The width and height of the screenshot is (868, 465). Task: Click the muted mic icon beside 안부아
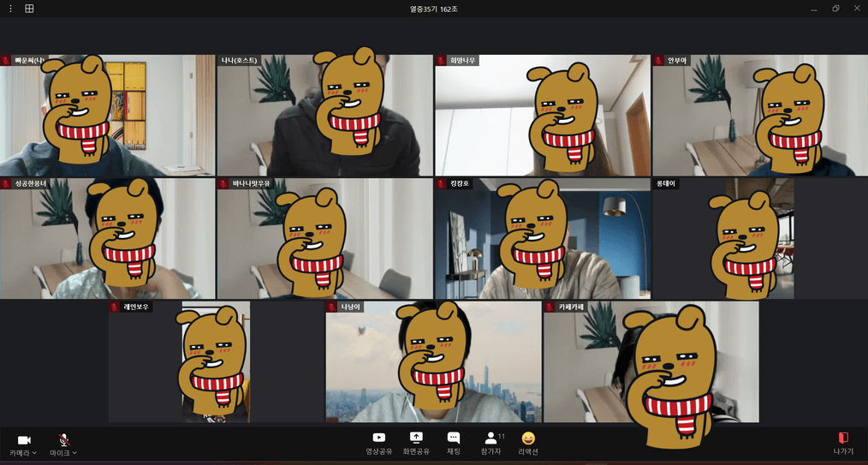coord(658,60)
